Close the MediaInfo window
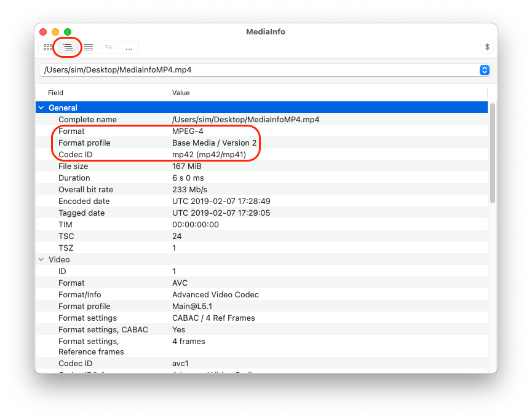The height and width of the screenshot is (419, 532). [43, 32]
